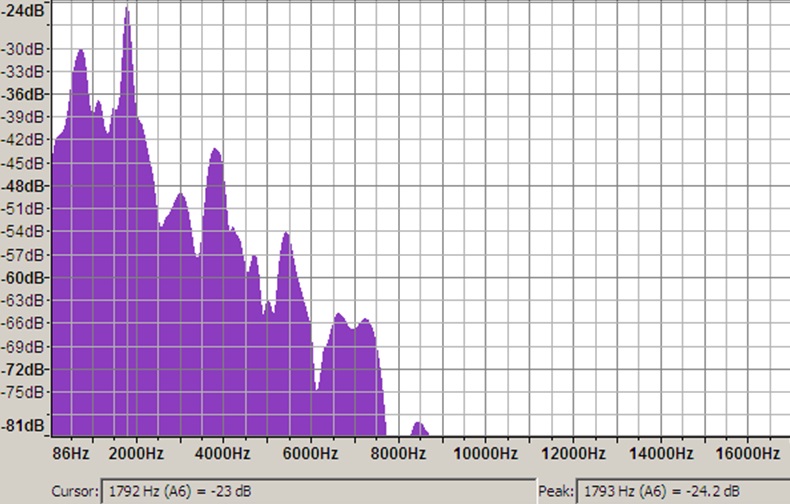Click the 2000Hz frequency axis label
The width and height of the screenshot is (790, 504).
click(x=135, y=453)
